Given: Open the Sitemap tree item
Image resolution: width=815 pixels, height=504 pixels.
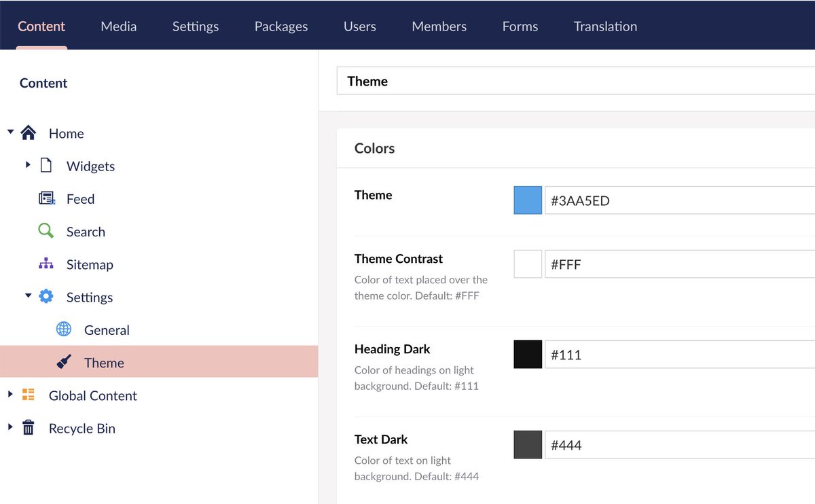Looking at the screenshot, I should click(90, 265).
